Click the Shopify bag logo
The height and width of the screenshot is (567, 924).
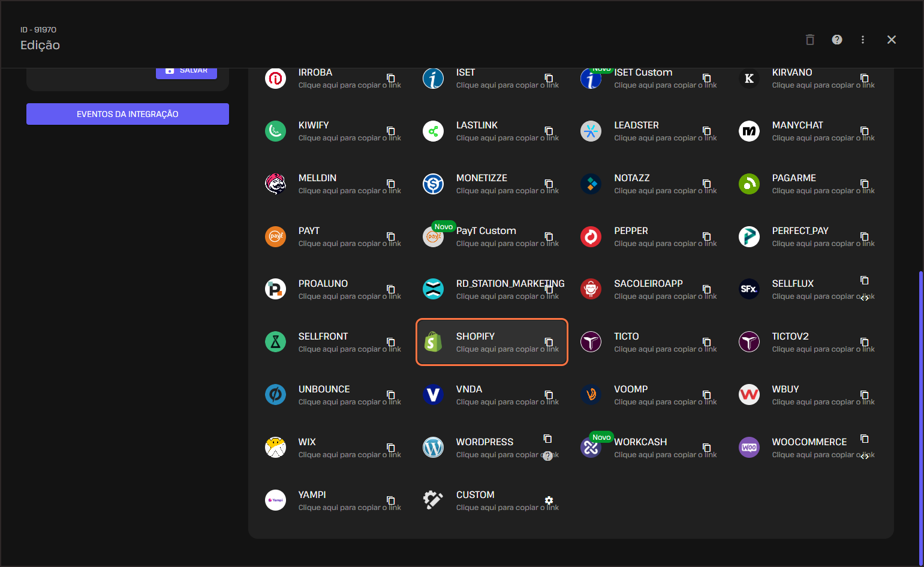(x=433, y=342)
